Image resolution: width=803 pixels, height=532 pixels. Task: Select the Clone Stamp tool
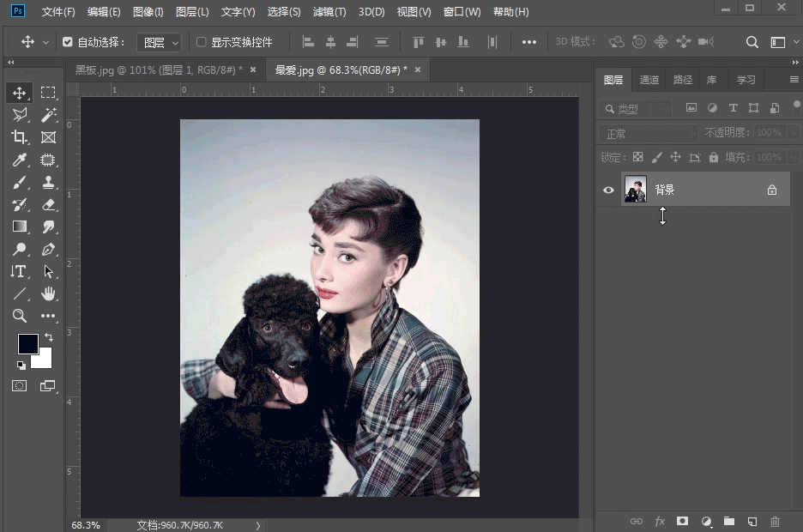pos(48,182)
